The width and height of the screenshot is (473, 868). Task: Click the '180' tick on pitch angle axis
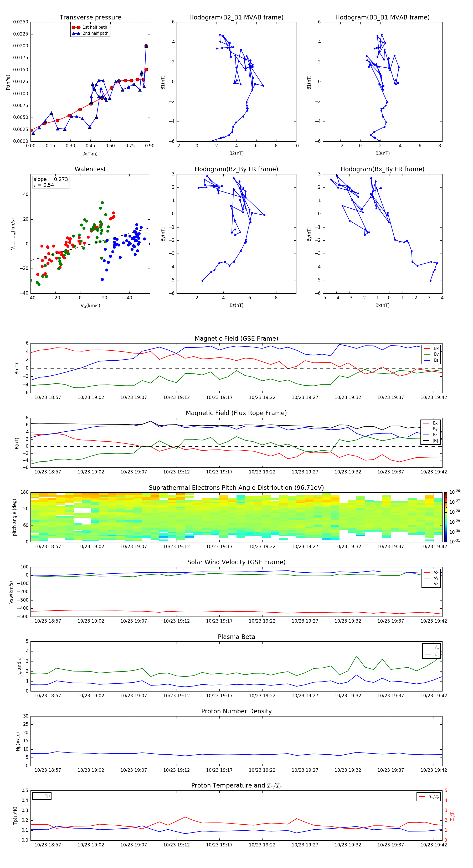[25, 492]
